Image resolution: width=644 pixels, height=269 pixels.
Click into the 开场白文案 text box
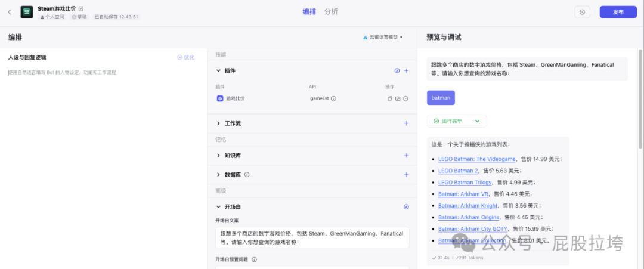[312, 238]
